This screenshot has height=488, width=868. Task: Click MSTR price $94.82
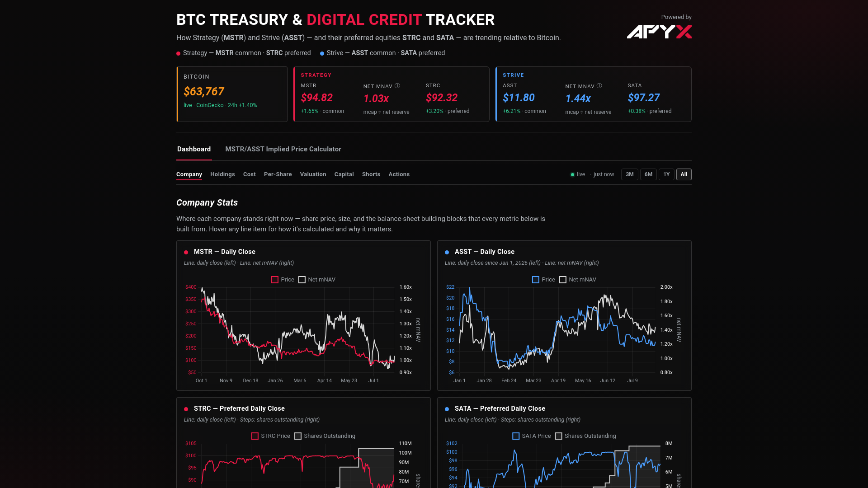[316, 98]
